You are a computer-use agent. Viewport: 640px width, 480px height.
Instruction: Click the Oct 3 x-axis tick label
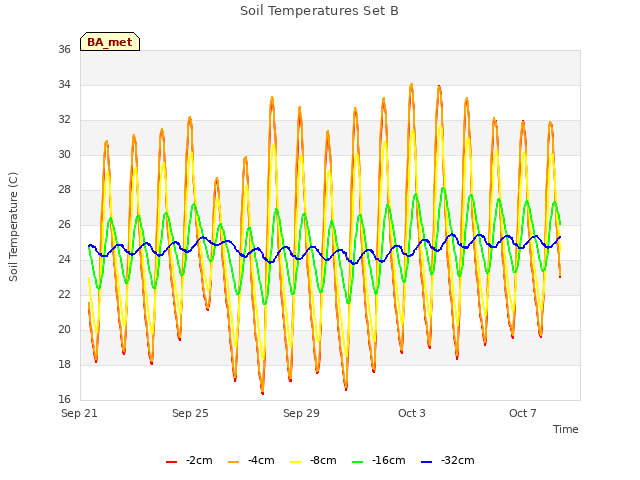(412, 413)
